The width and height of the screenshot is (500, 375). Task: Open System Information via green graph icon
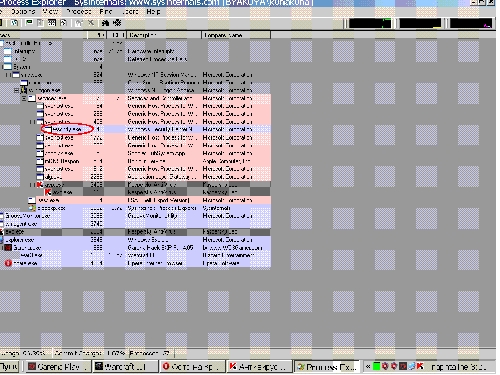(29, 23)
